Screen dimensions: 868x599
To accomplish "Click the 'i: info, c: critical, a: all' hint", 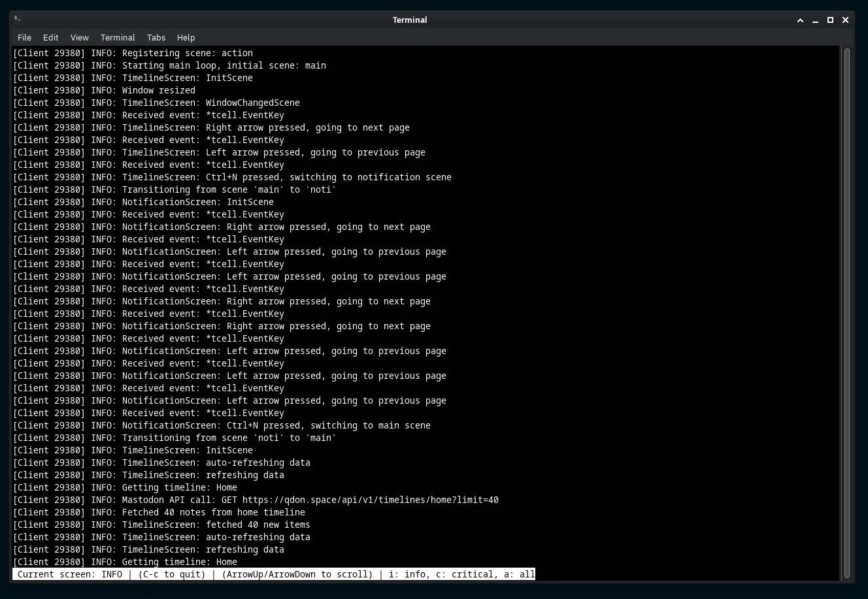I will [461, 574].
